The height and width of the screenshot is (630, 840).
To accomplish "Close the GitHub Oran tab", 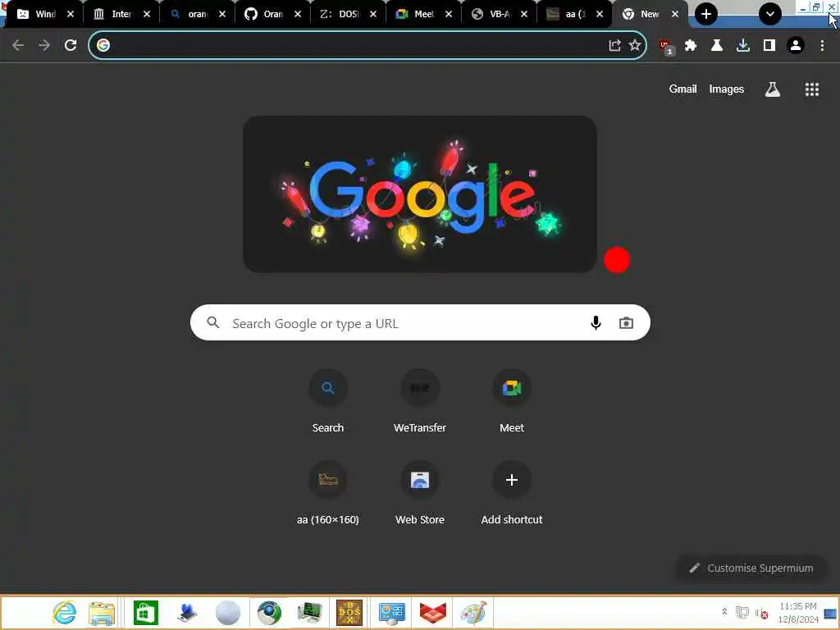I will 298,14.
